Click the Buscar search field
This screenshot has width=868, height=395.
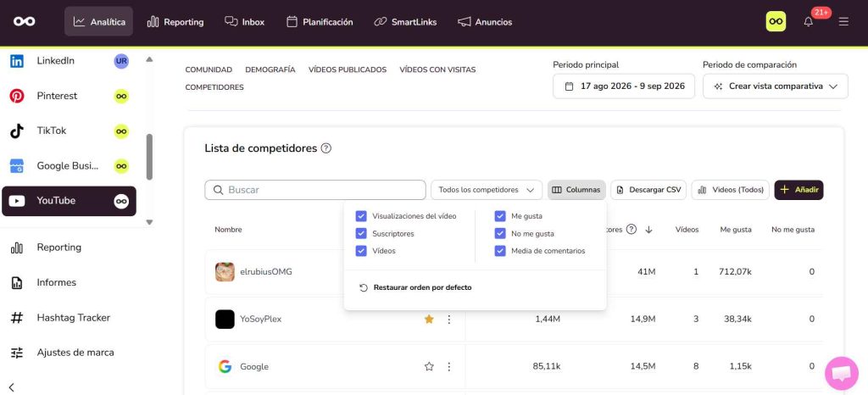(315, 190)
